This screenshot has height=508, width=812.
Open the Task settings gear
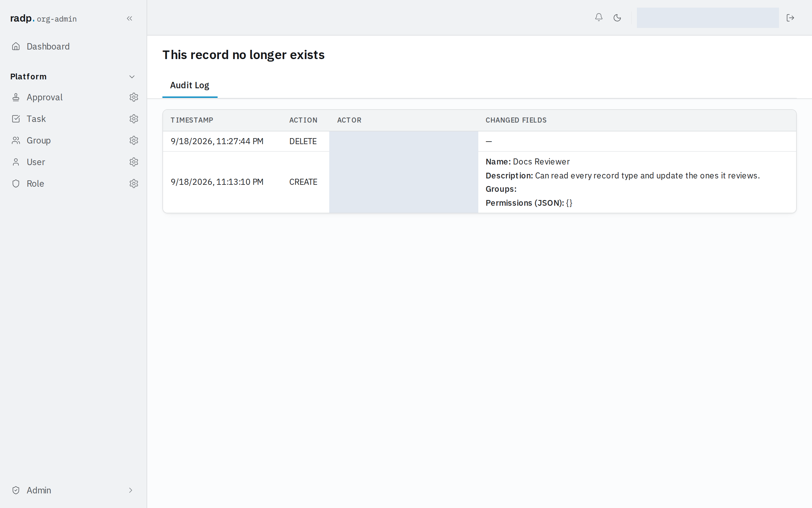tap(134, 119)
